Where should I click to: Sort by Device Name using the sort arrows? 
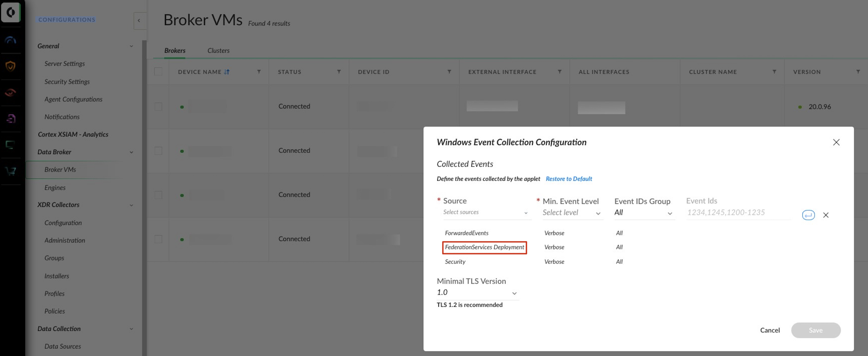[x=227, y=72]
